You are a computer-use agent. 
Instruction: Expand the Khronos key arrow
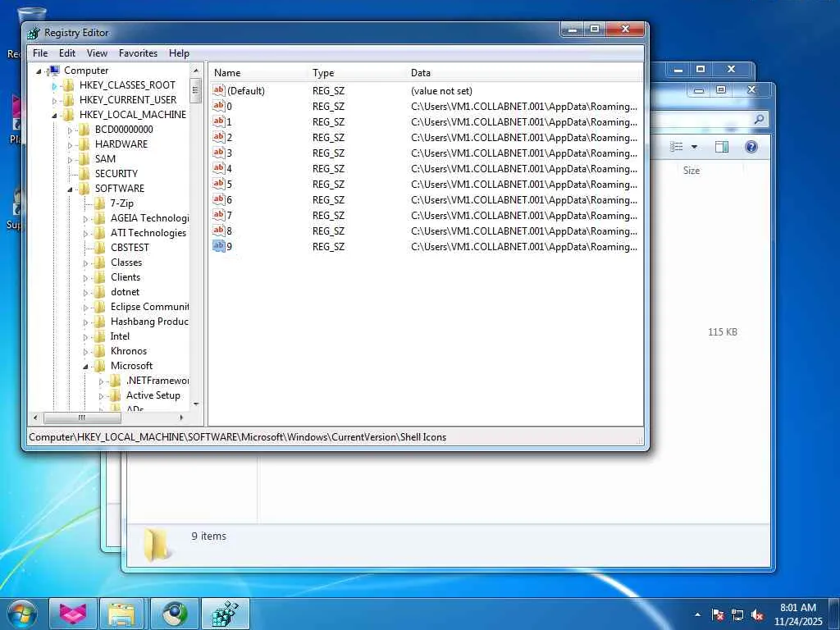85,352
